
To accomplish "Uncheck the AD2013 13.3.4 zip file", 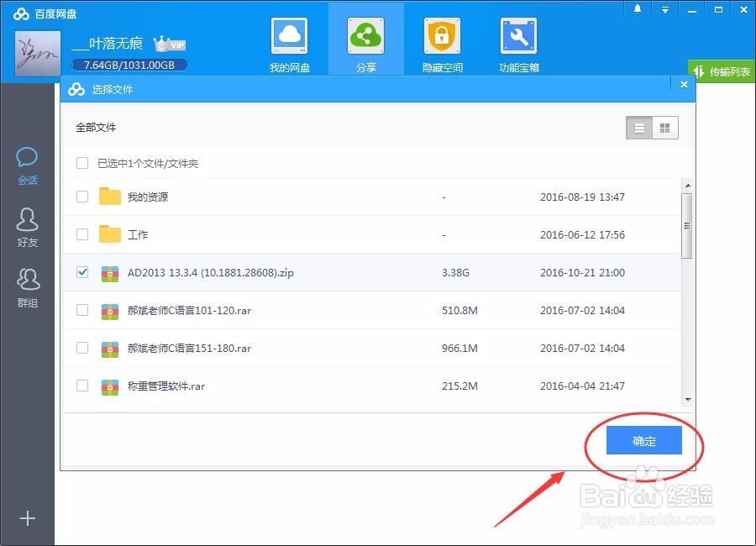I will pos(81,272).
